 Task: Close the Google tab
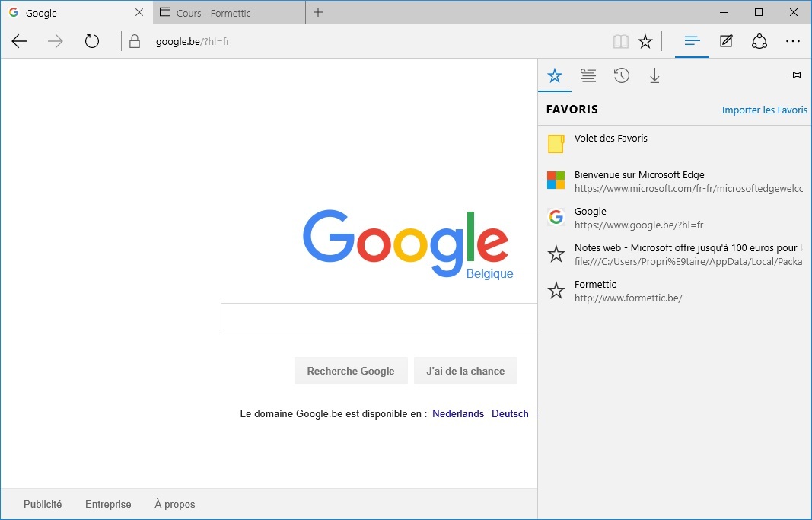[x=139, y=12]
